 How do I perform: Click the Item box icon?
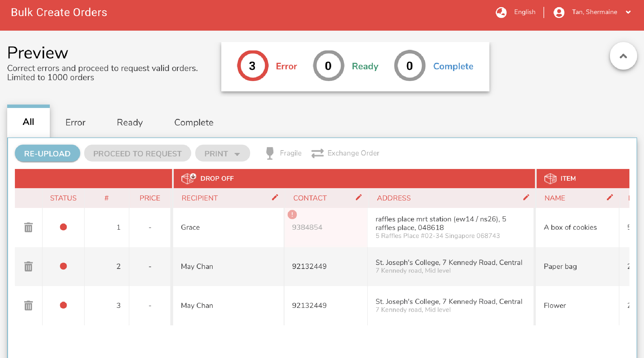[x=550, y=178]
